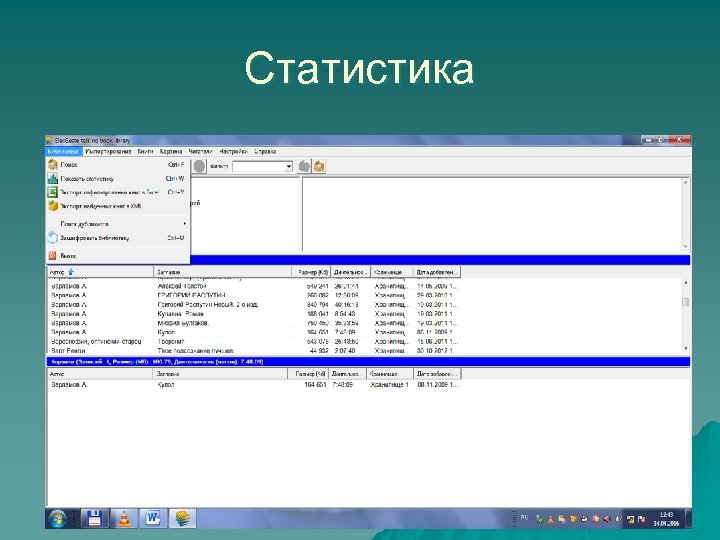The height and width of the screenshot is (540, 720).
Task: Select Зашифровать библиотеку menu entry
Action: [118, 238]
